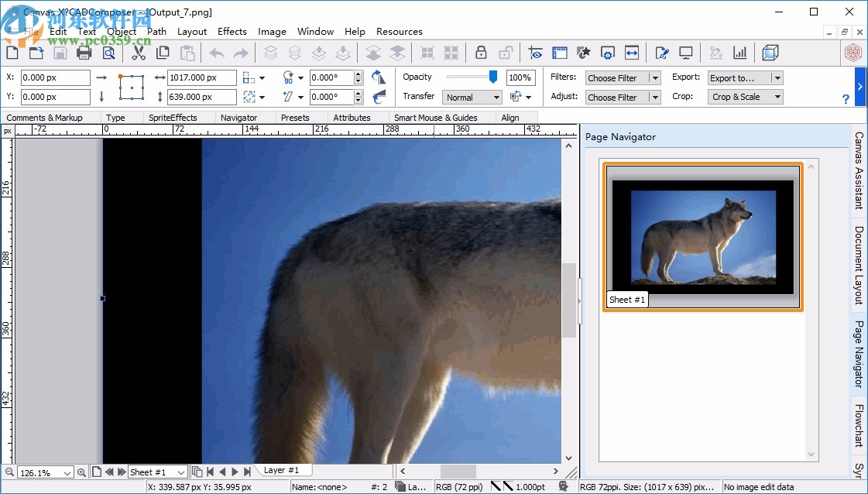This screenshot has height=494, width=868.
Task: Click the Undo arrow icon
Action: pyautogui.click(x=216, y=53)
